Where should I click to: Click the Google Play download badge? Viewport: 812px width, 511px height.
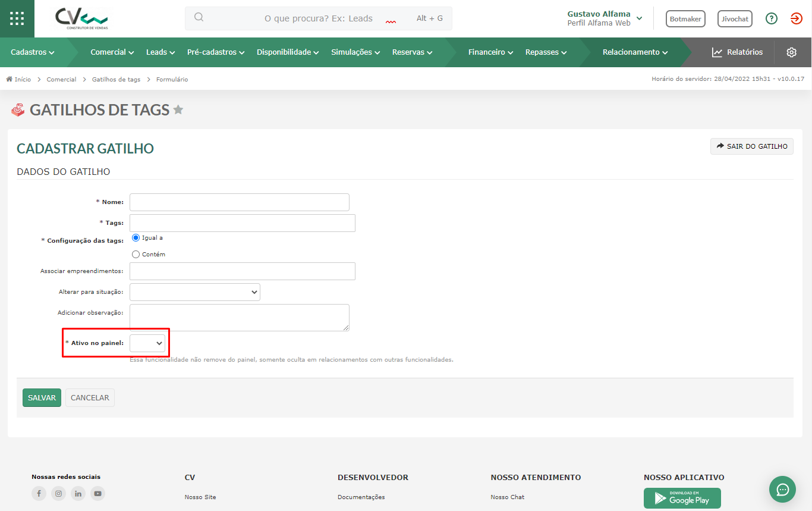682,498
